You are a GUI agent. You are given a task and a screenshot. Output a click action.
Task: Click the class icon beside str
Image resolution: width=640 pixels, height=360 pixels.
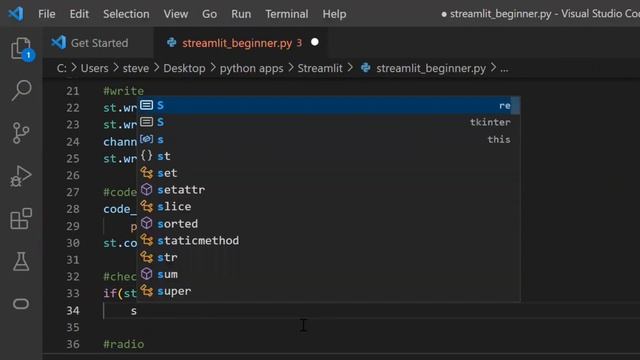(x=147, y=257)
